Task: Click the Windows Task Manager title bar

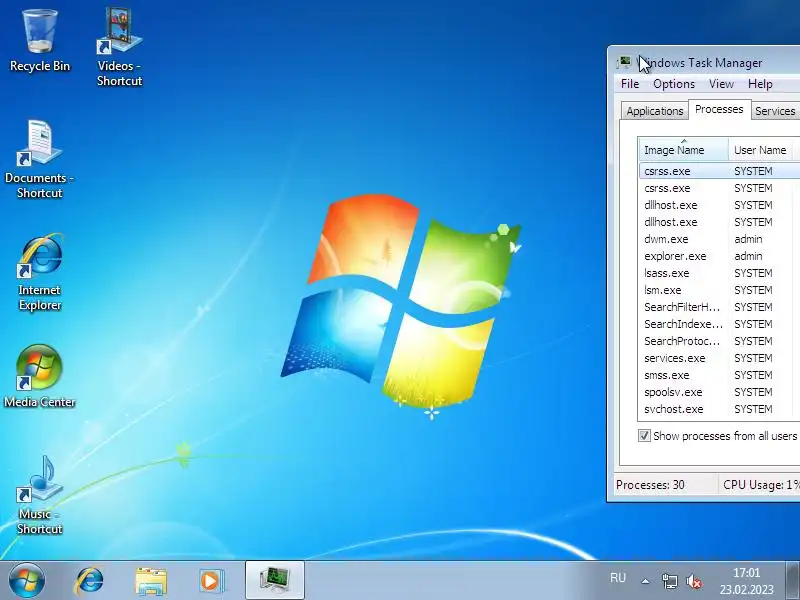Action: [x=704, y=62]
